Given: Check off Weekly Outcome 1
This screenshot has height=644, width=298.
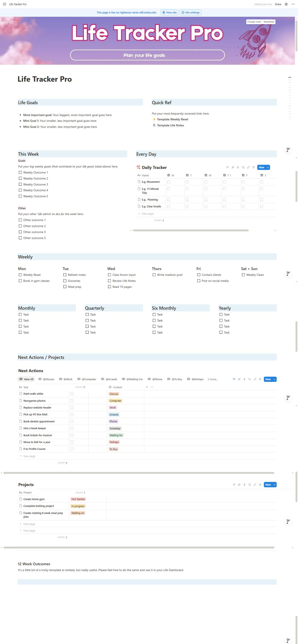Looking at the screenshot, I should click(x=20, y=172).
